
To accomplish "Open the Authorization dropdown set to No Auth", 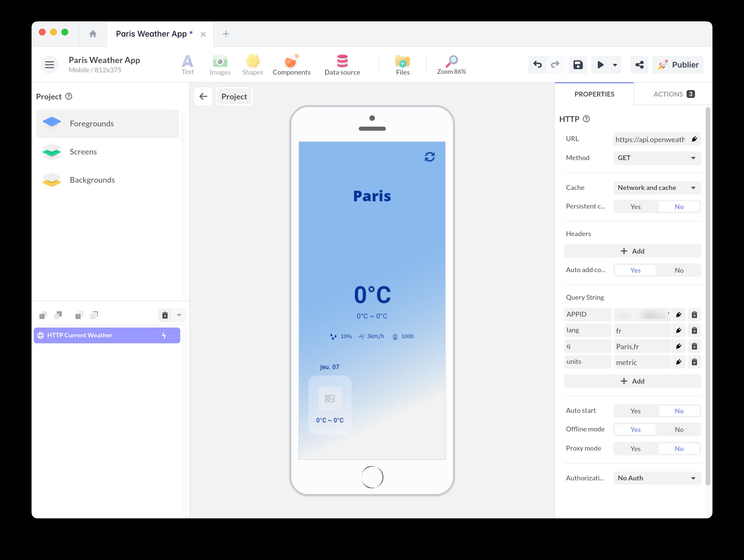I will [x=656, y=478].
